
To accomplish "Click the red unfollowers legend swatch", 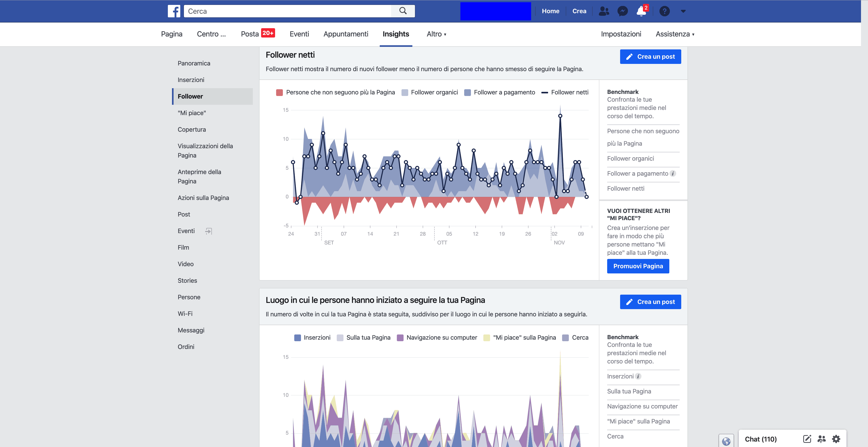I will (279, 92).
